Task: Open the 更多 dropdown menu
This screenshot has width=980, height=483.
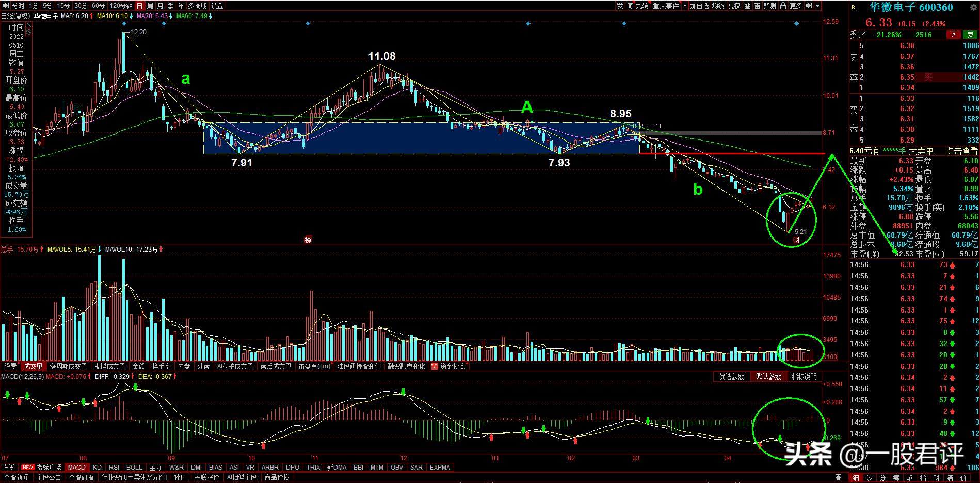Action: (796, 6)
